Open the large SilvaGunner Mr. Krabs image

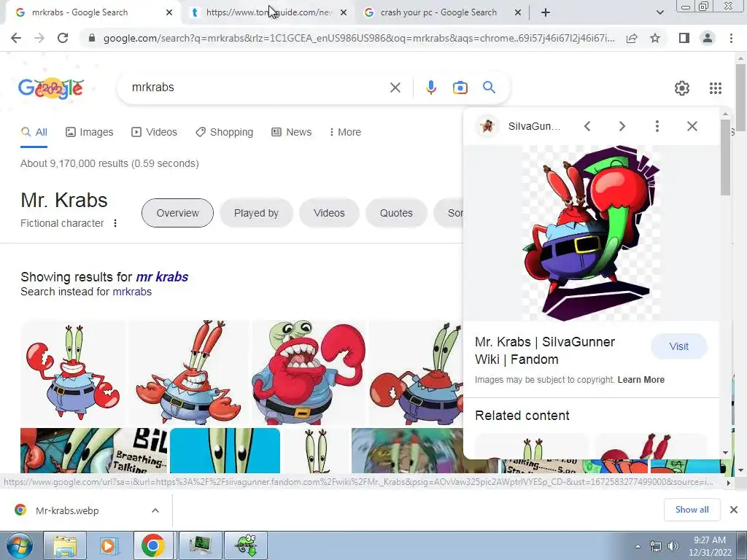591,233
